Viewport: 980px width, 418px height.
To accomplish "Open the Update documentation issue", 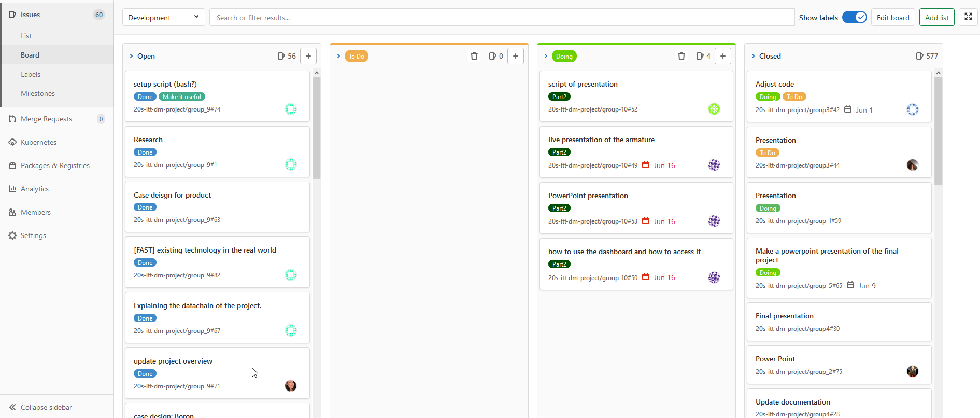I will (793, 402).
